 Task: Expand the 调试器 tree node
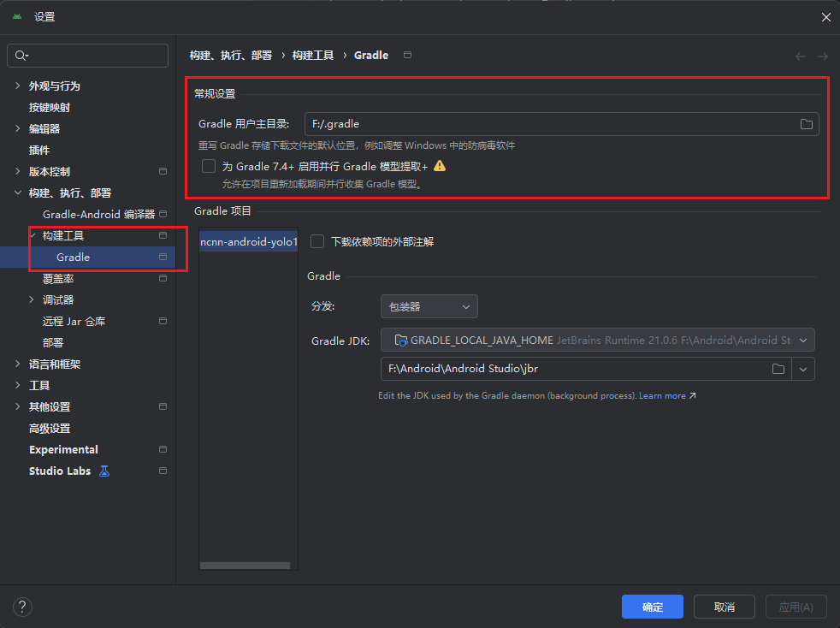click(x=32, y=300)
